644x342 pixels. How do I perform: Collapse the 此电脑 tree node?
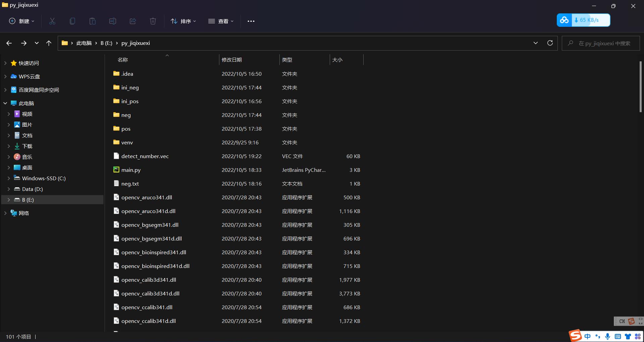pos(5,103)
